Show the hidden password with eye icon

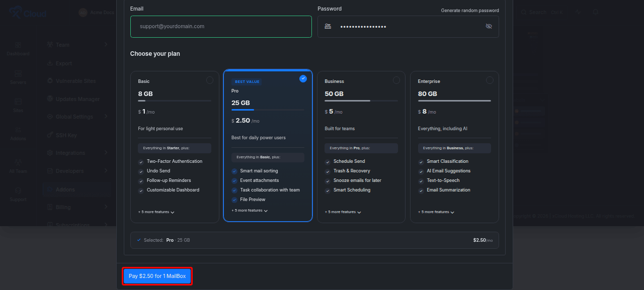489,26
